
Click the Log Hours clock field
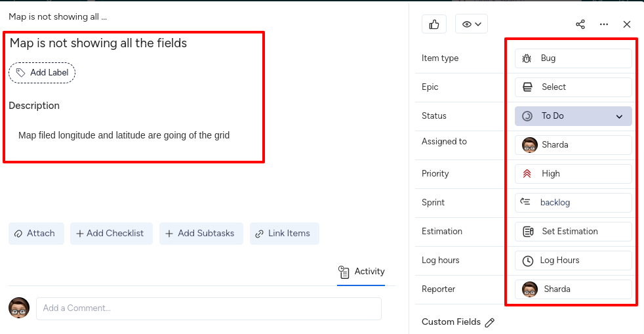coord(573,261)
